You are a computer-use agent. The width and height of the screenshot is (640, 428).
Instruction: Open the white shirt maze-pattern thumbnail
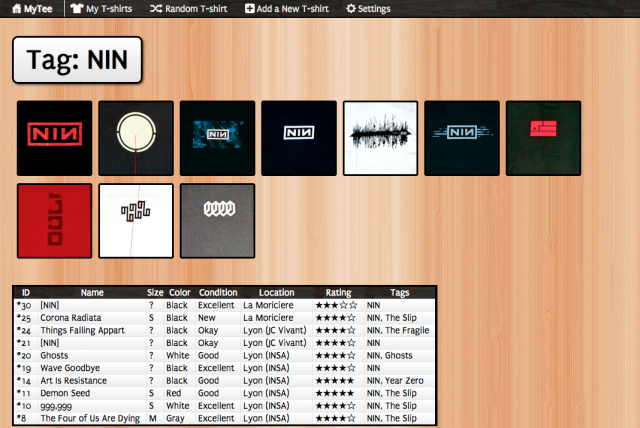[x=136, y=221]
